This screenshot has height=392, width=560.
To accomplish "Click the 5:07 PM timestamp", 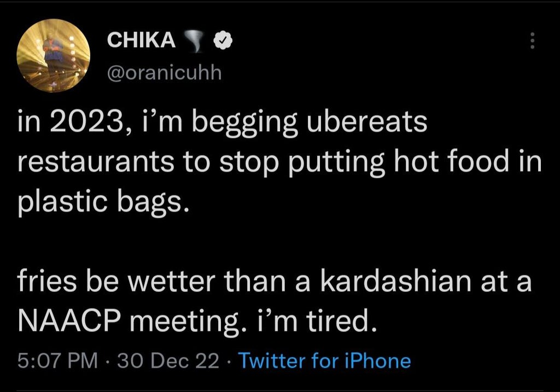I will click(x=57, y=361).
